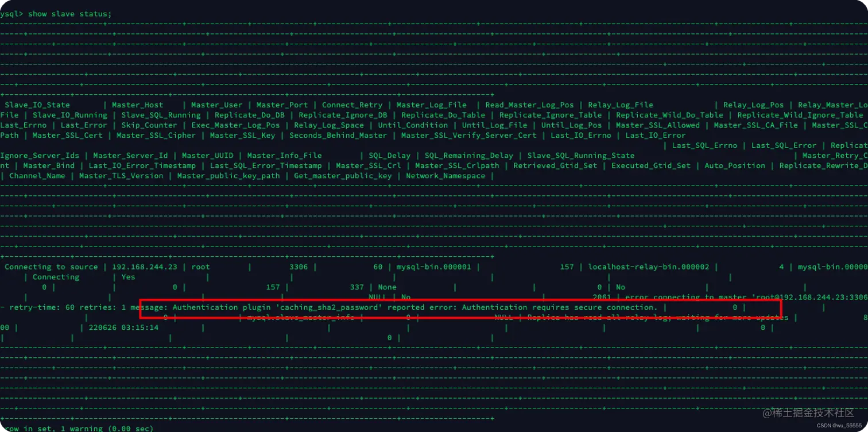This screenshot has width=868, height=432.
Task: Select the Master_Bind column header
Action: tap(49, 166)
